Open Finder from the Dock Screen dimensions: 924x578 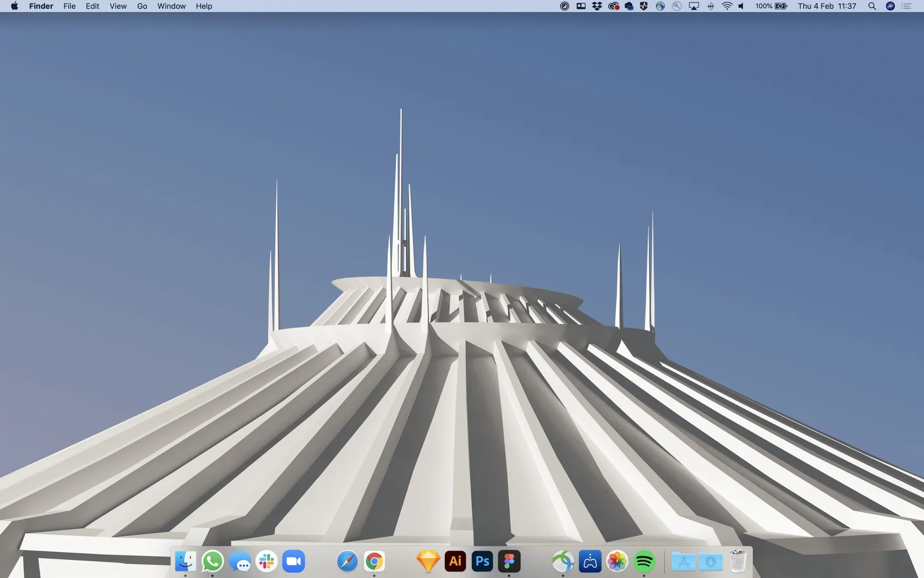pos(185,561)
